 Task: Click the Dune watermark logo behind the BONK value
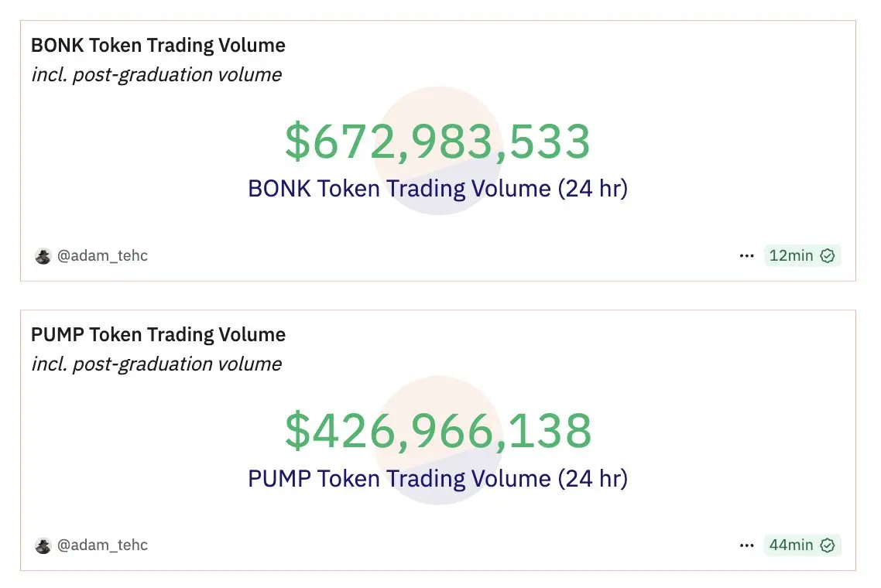[438, 151]
